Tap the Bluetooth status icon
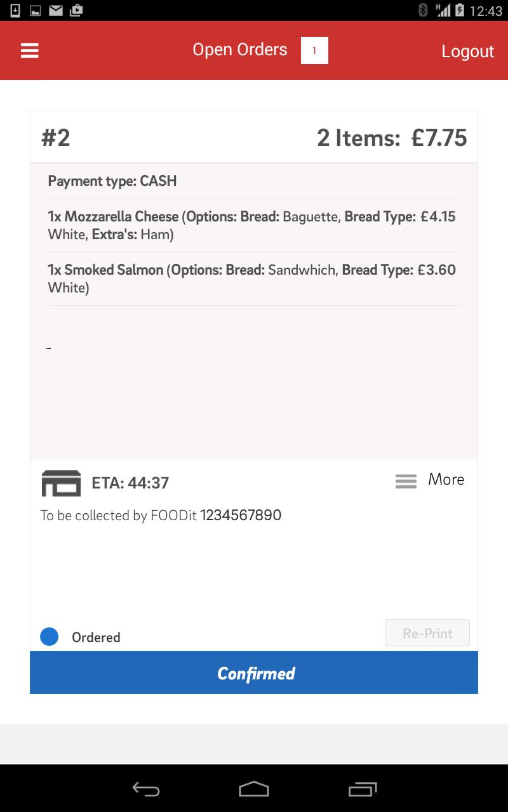Viewport: 508px width, 812px height. pos(422,10)
